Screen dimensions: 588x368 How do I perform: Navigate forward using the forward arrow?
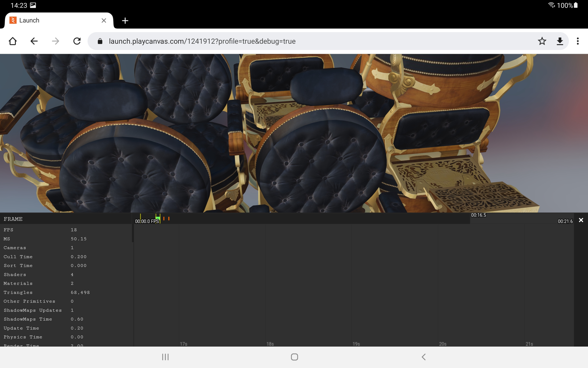[x=55, y=41]
